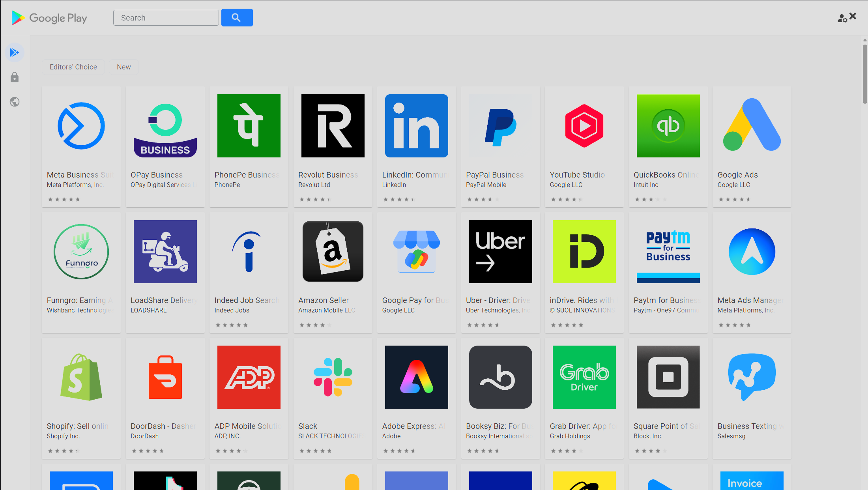The width and height of the screenshot is (868, 490).
Task: Open the Revolut Business app icon
Action: (x=333, y=126)
